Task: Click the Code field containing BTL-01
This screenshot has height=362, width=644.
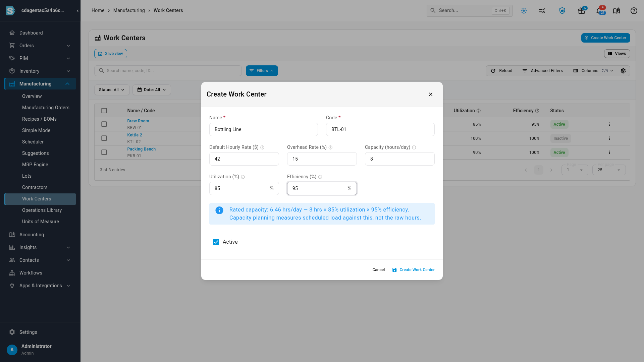Action: point(380,129)
